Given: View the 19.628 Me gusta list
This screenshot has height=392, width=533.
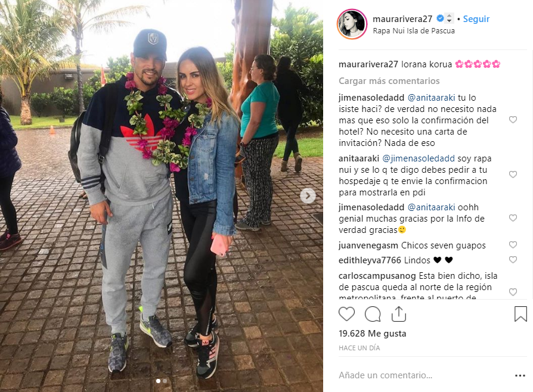Looking at the screenshot, I should [372, 334].
